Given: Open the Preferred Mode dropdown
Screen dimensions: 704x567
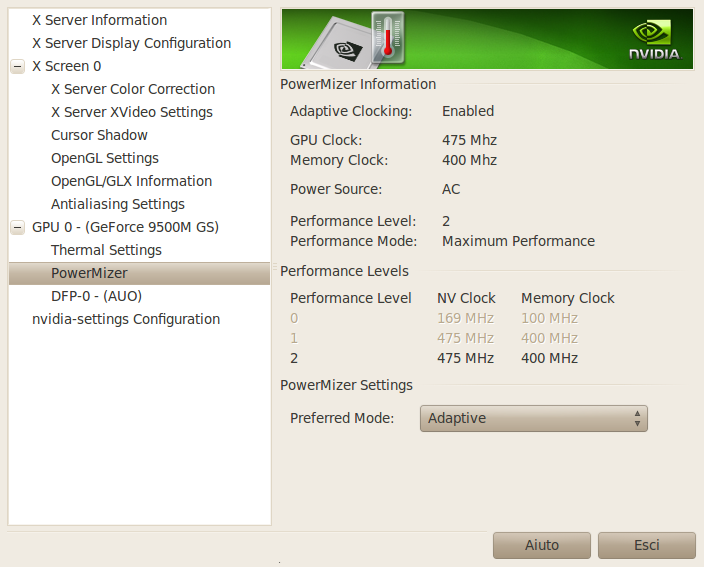Looking at the screenshot, I should [533, 418].
